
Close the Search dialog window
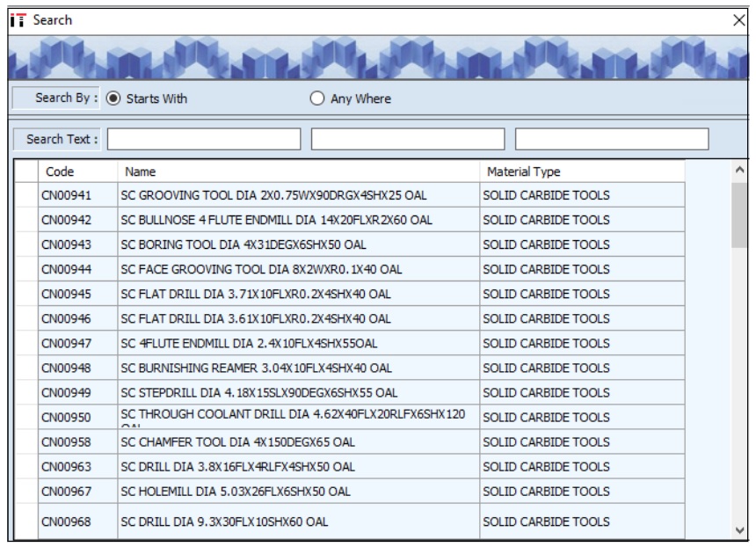pos(739,19)
